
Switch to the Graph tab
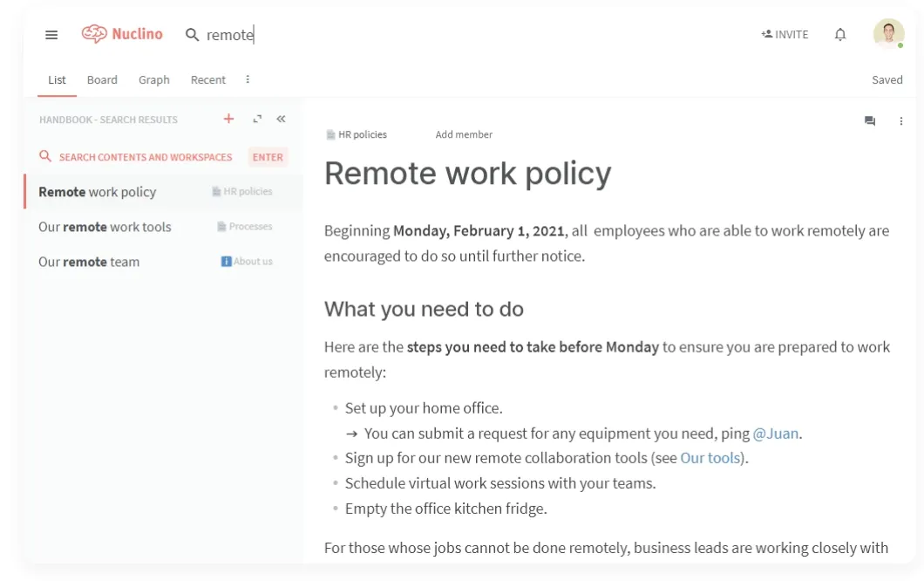(x=153, y=79)
